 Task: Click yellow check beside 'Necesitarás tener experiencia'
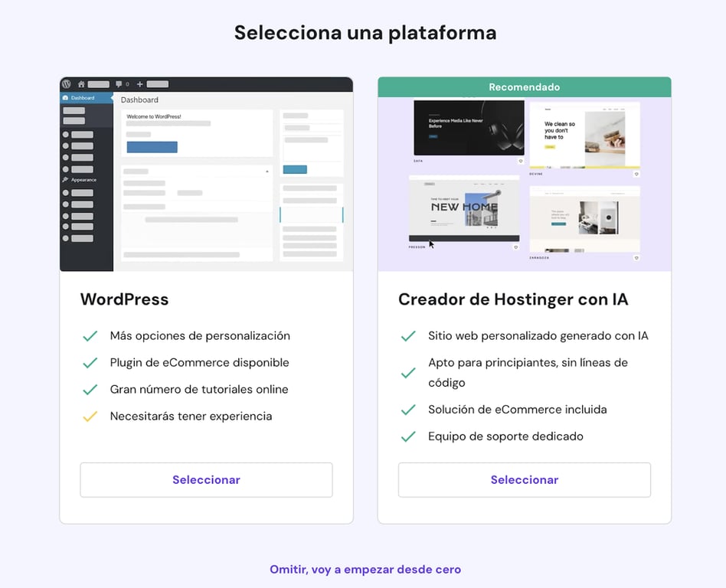tap(90, 416)
